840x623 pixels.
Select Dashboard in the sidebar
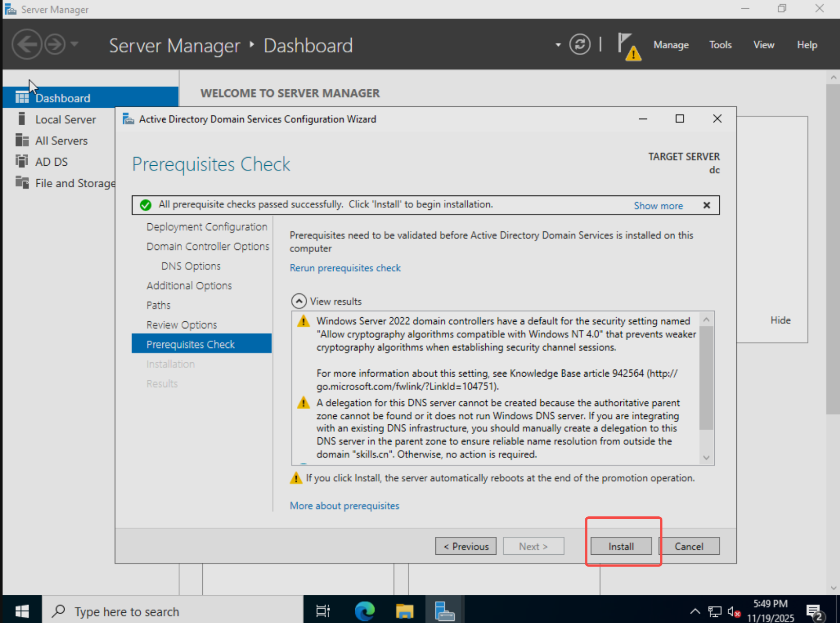[x=90, y=98]
